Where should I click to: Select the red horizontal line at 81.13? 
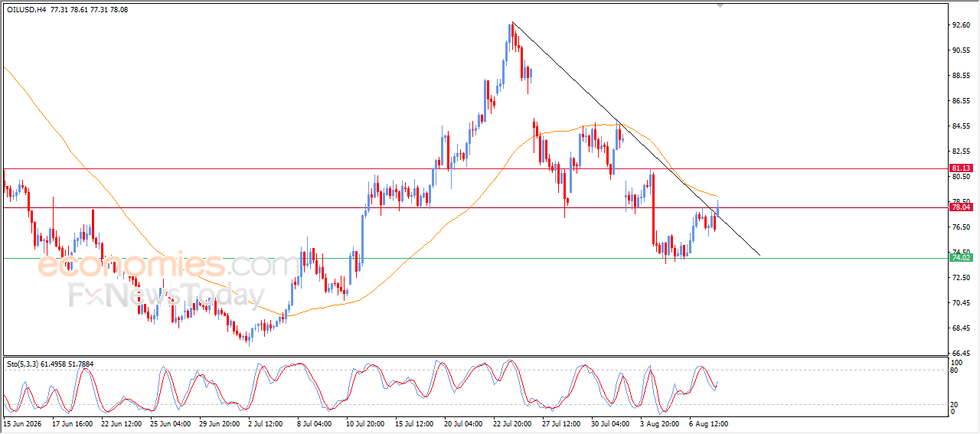point(475,168)
